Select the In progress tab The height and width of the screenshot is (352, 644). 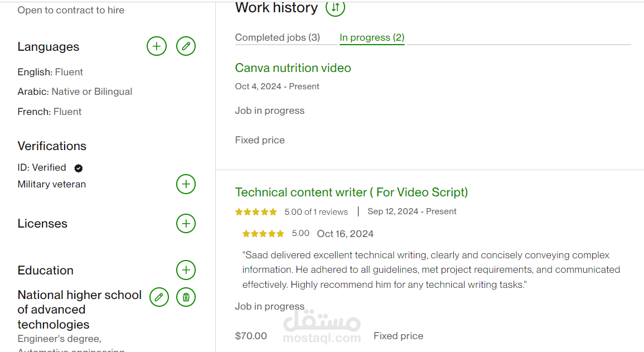point(372,37)
